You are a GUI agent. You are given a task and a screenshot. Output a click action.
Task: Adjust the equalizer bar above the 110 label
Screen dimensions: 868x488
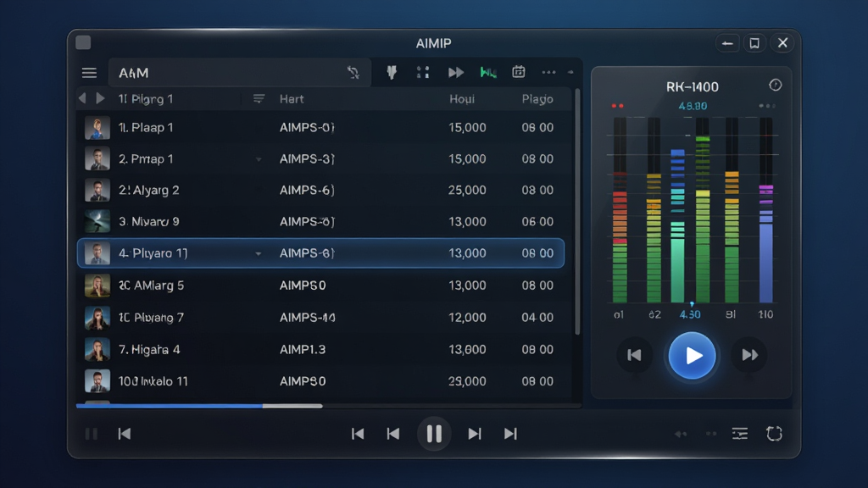point(765,210)
